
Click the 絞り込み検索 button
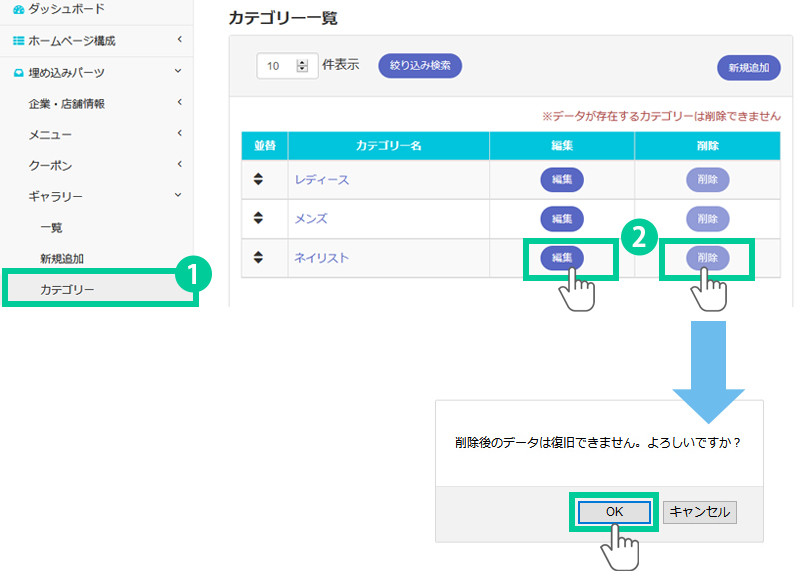pyautogui.click(x=419, y=66)
